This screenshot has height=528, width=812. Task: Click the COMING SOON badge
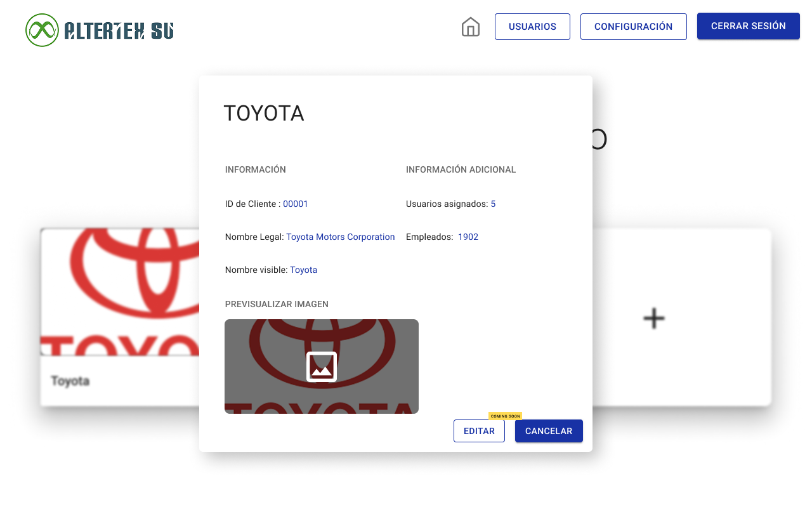[x=505, y=416]
